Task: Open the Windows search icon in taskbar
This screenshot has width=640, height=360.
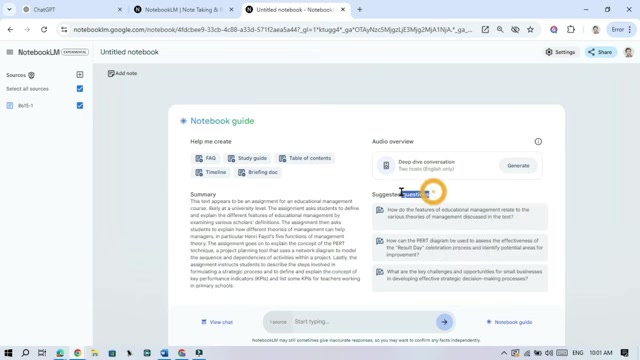Action: pyautogui.click(x=25, y=353)
